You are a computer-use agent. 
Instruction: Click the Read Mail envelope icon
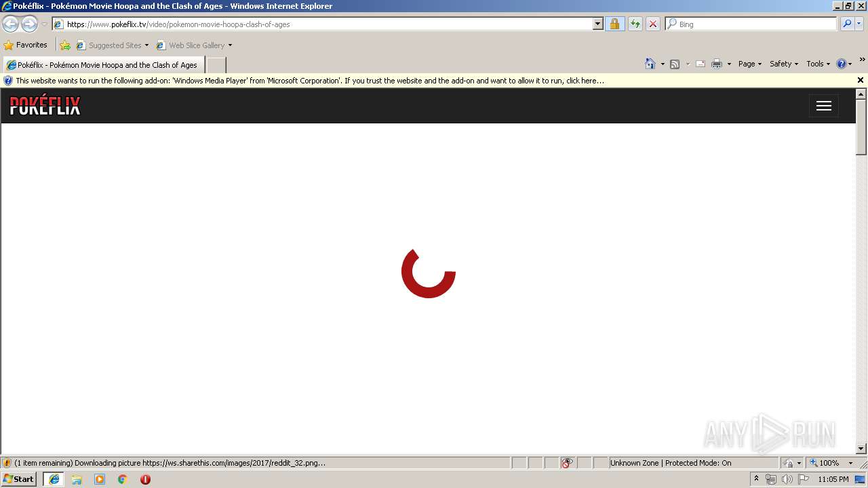click(x=701, y=64)
